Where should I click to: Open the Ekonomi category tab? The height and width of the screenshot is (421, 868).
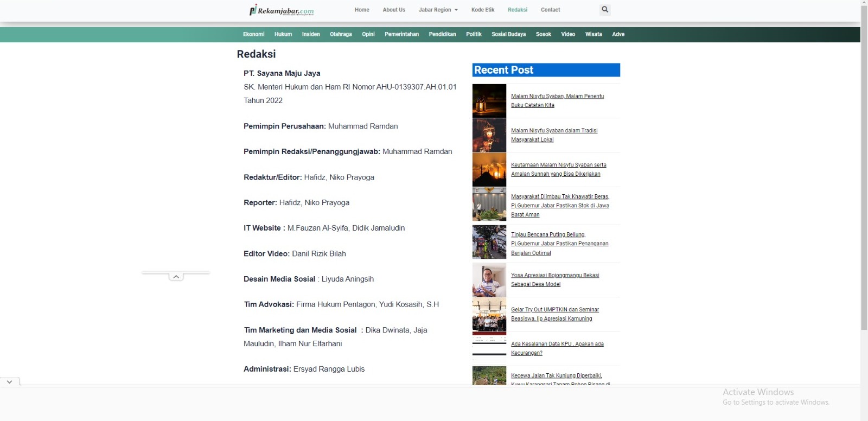[x=253, y=34]
